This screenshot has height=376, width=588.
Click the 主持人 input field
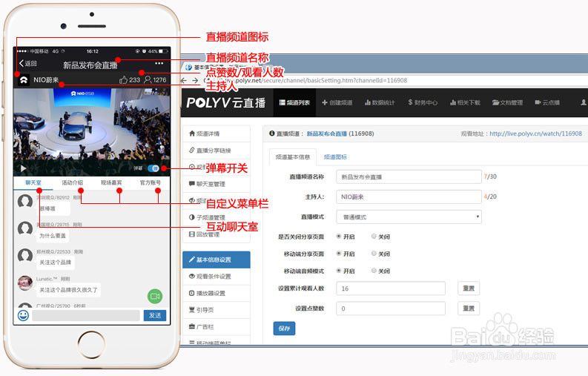coord(409,197)
